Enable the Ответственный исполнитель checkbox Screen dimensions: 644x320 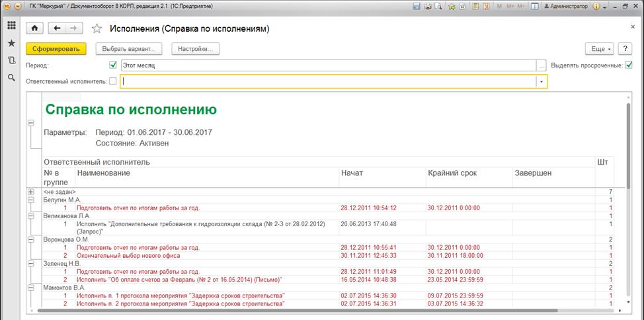(113, 81)
